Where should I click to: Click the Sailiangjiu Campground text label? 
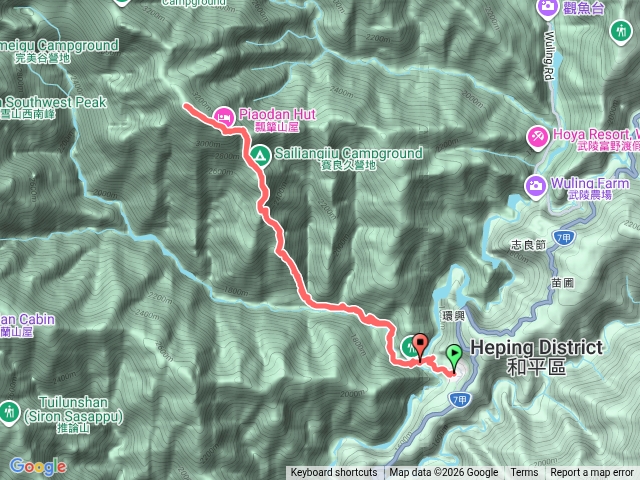348,158
